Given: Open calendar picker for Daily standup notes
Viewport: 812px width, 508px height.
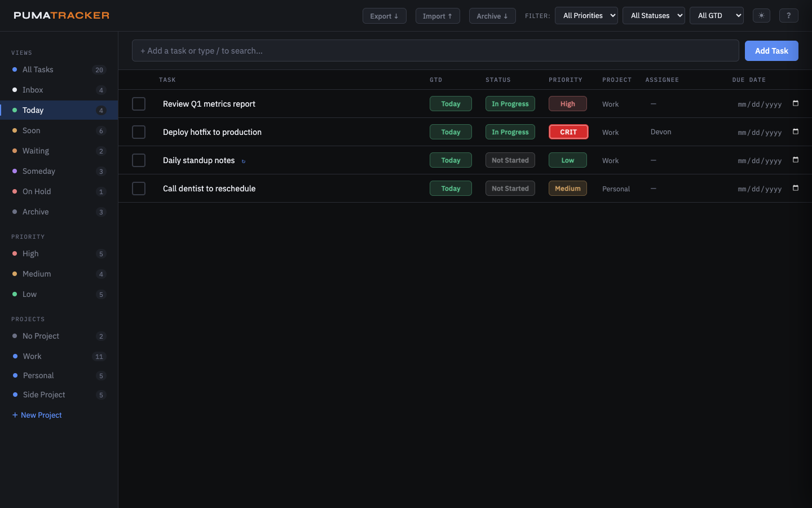Looking at the screenshot, I should (796, 160).
